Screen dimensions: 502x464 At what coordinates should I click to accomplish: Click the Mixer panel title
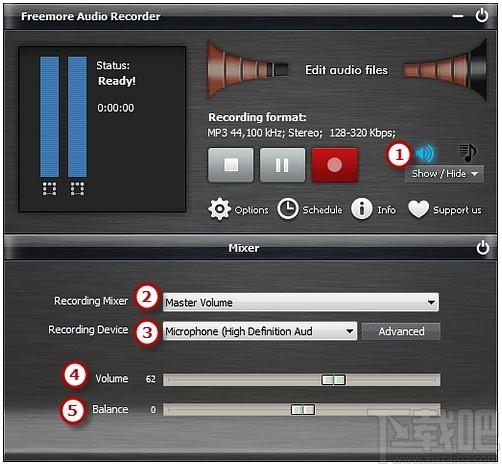click(244, 248)
